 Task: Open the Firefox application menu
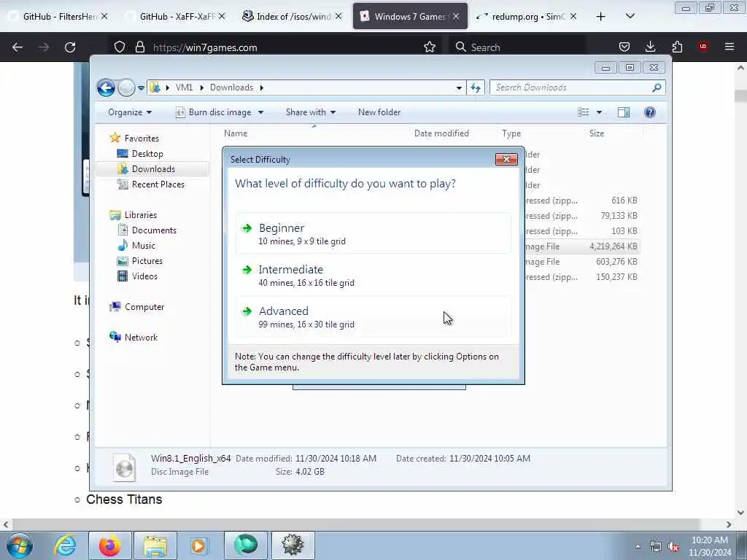(729, 47)
